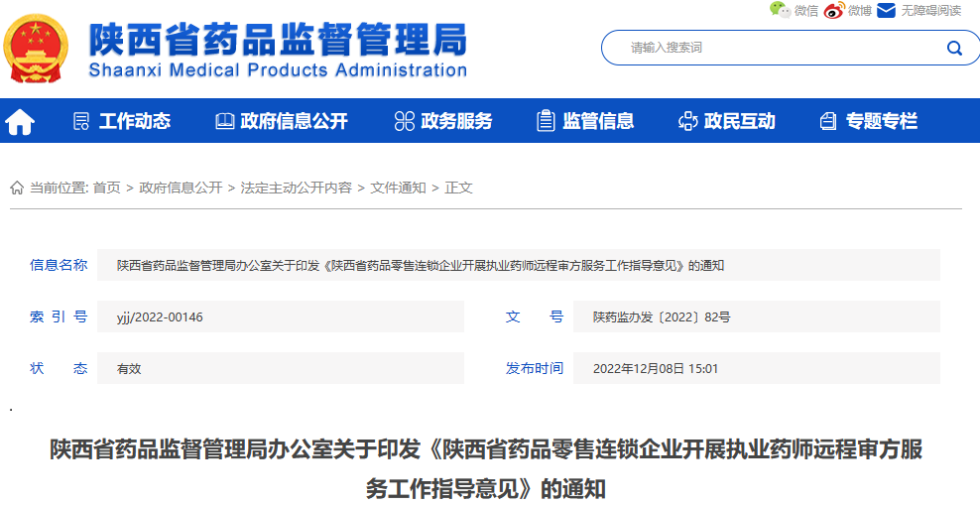Click the 工作动态 document icon

pyautogui.click(x=81, y=121)
